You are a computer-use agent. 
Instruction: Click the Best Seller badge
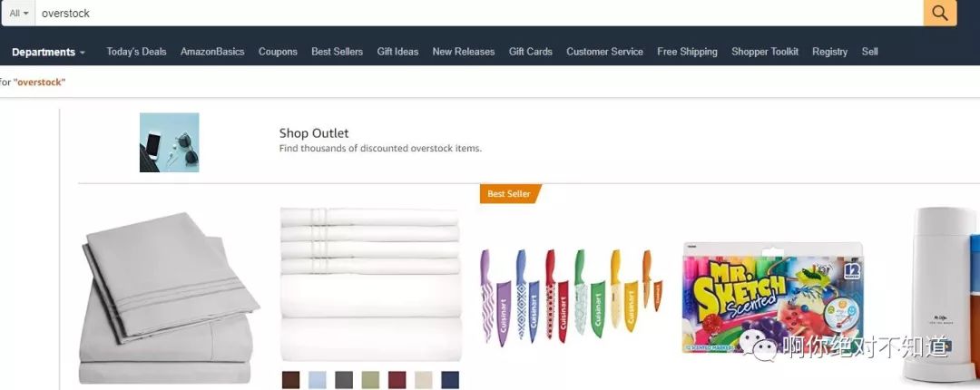tap(511, 194)
